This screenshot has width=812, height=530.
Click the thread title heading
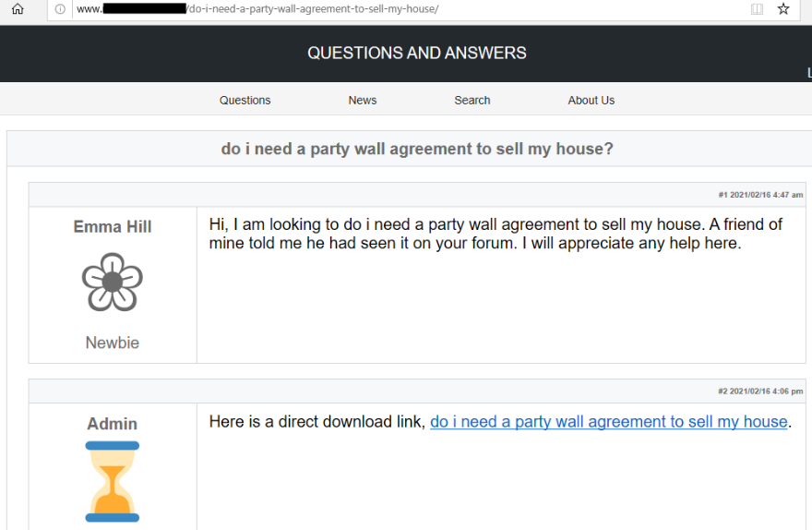pyautogui.click(x=417, y=149)
